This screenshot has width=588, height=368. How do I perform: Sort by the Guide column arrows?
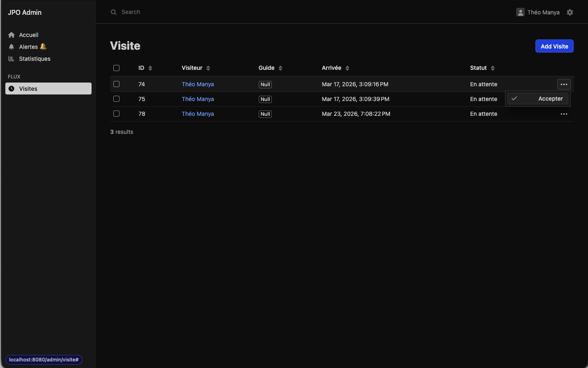[x=280, y=68]
